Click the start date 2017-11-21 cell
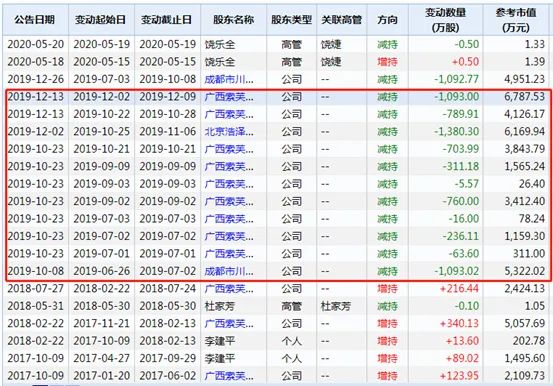This screenshot has width=553, height=386. [102, 324]
